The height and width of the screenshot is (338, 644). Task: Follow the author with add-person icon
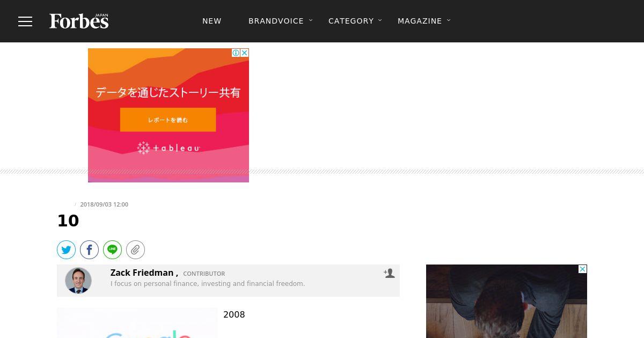tap(389, 273)
